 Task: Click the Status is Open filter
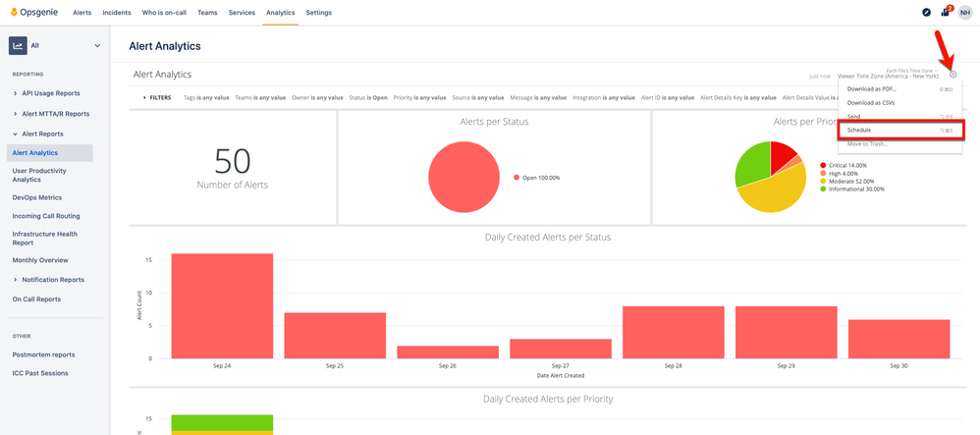coord(369,98)
